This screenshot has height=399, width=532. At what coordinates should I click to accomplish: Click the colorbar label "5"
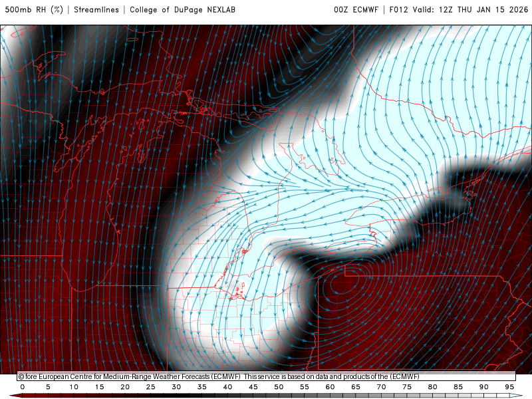48,387
